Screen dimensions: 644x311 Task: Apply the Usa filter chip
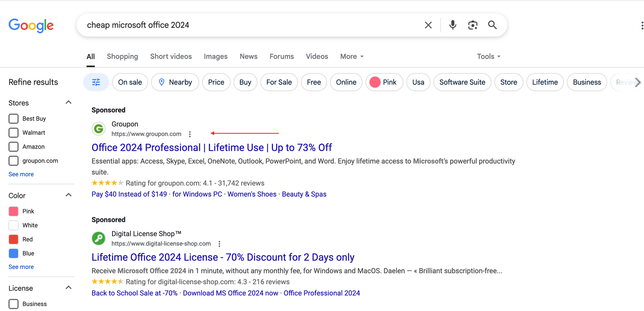(418, 82)
